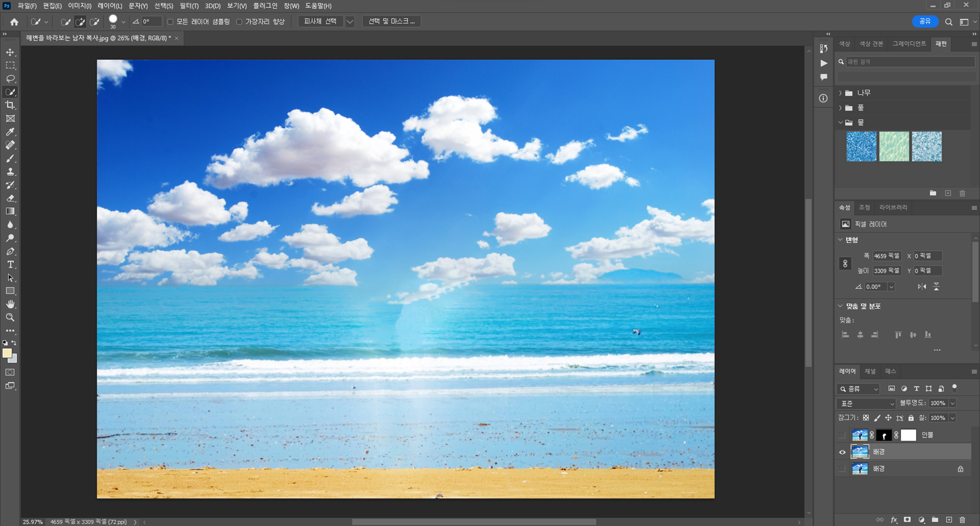The image size is (980, 526).
Task: Click the 선택 및 마스크 button
Action: point(392,22)
